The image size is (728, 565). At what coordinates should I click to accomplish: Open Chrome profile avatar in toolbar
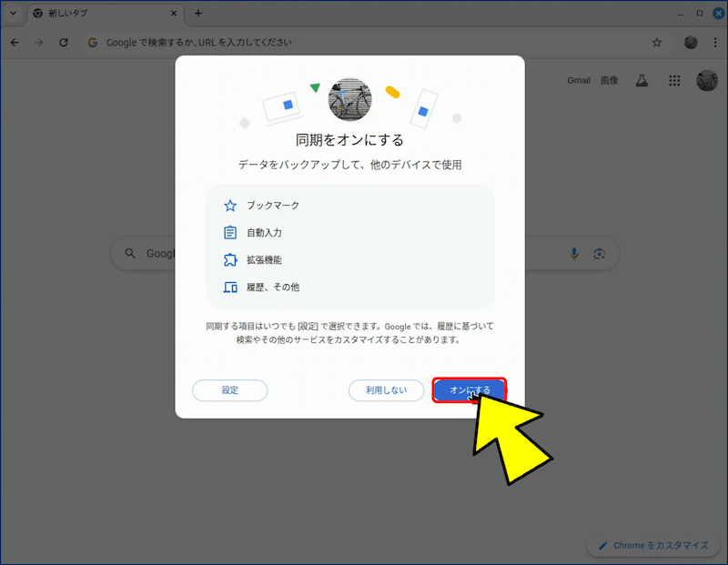point(691,43)
